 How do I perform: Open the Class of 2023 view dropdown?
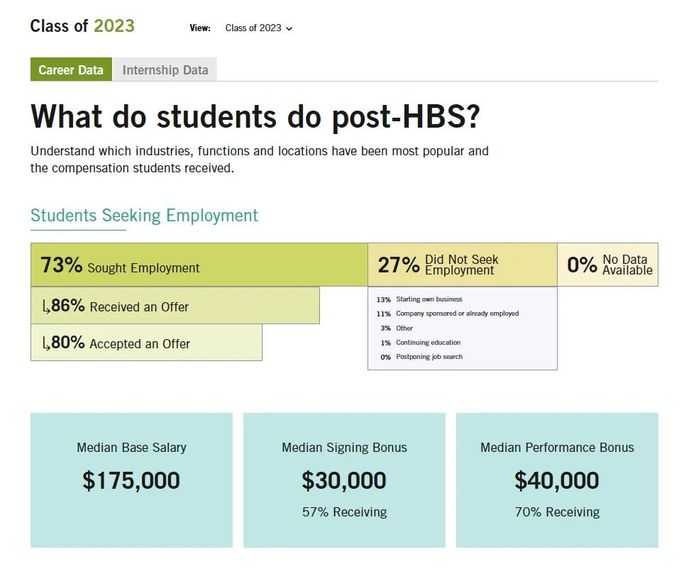coord(258,28)
